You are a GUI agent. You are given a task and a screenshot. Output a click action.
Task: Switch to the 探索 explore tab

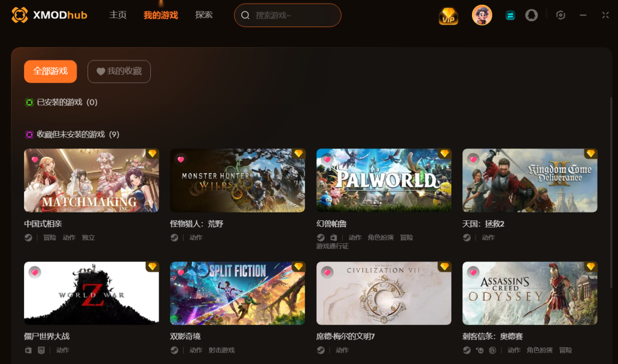click(x=204, y=15)
